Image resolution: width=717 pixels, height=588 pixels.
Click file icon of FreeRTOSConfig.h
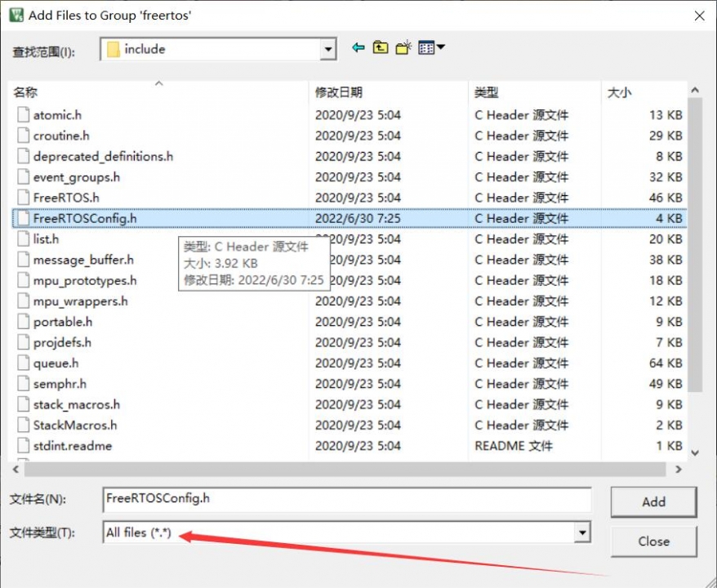pos(24,218)
